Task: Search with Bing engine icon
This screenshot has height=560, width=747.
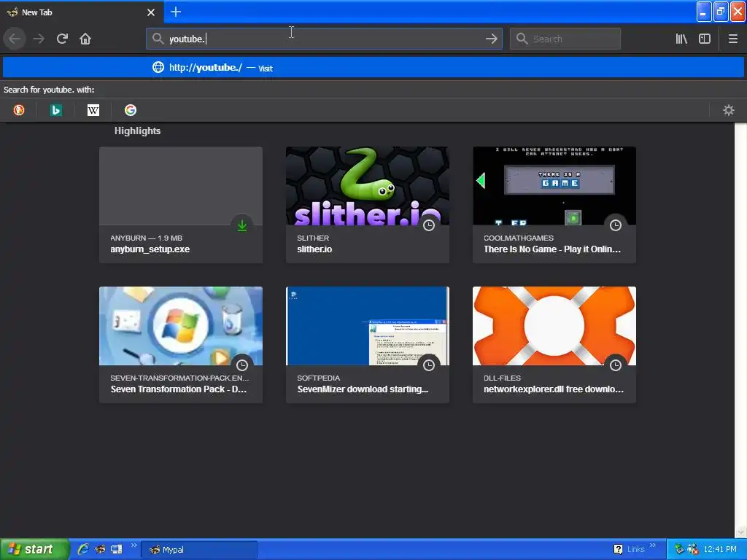Action: tap(55, 110)
